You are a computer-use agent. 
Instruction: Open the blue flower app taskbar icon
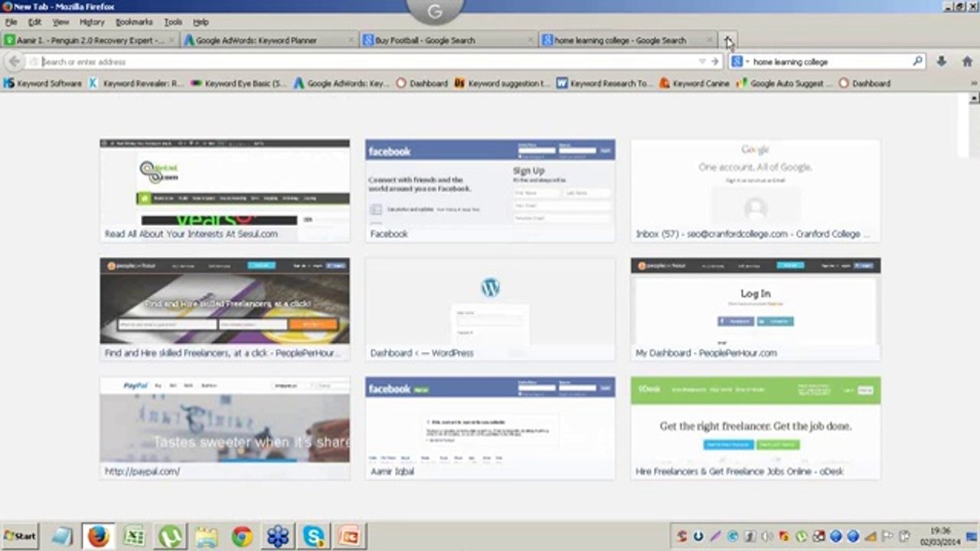tap(278, 536)
